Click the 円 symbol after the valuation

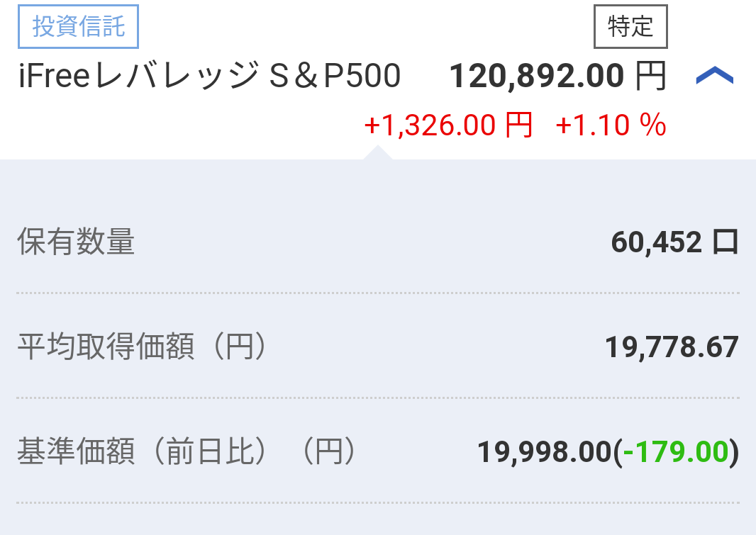point(651,76)
